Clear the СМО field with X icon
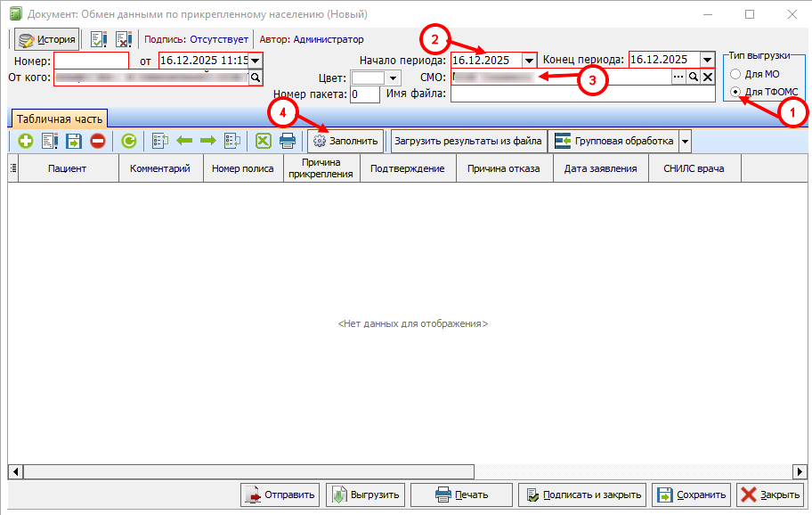 tap(708, 78)
